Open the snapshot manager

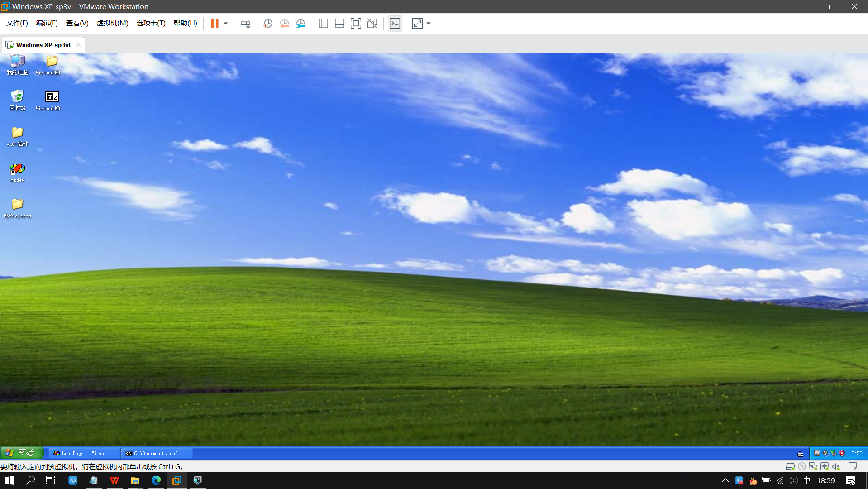pos(301,23)
